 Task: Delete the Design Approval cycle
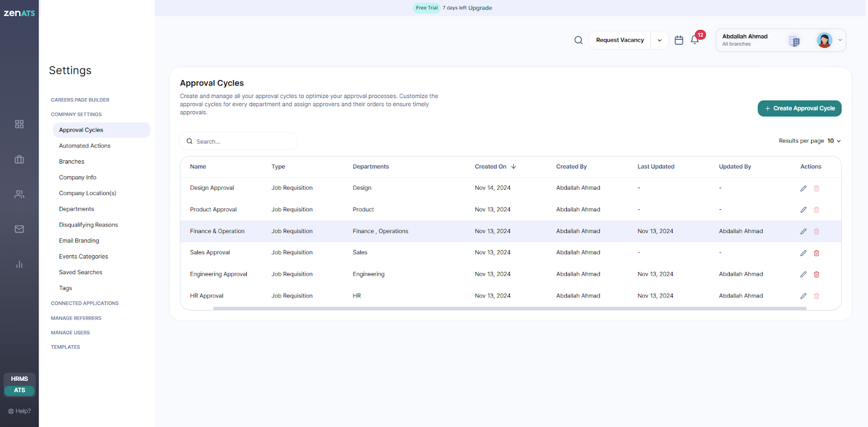pos(816,189)
